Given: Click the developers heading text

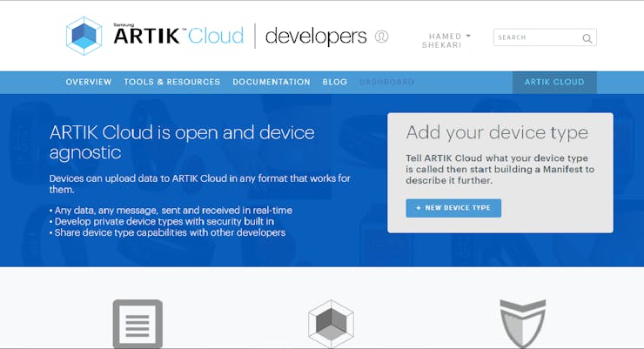Looking at the screenshot, I should point(316,37).
